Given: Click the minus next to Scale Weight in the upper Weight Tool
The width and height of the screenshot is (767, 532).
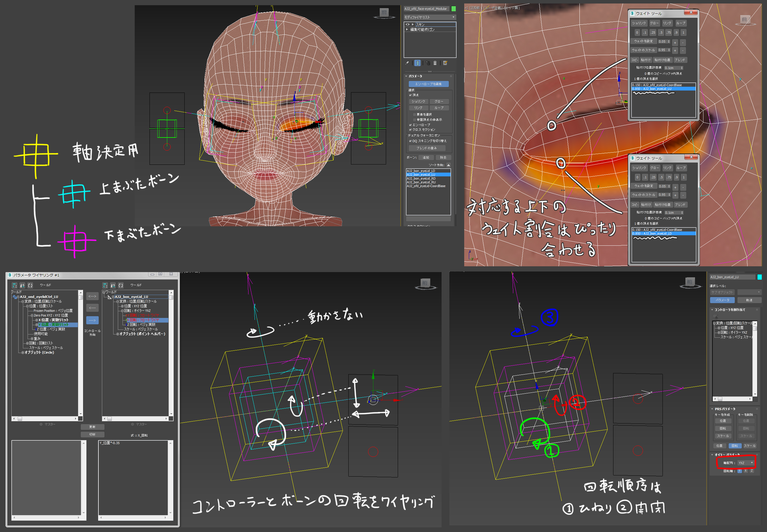Looking at the screenshot, I should pyautogui.click(x=683, y=51).
